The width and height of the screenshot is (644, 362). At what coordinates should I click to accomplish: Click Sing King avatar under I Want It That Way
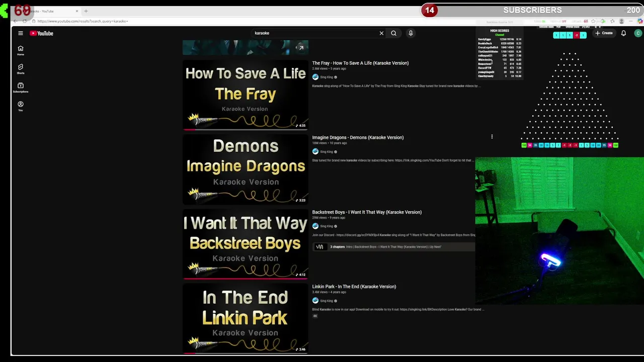click(315, 226)
